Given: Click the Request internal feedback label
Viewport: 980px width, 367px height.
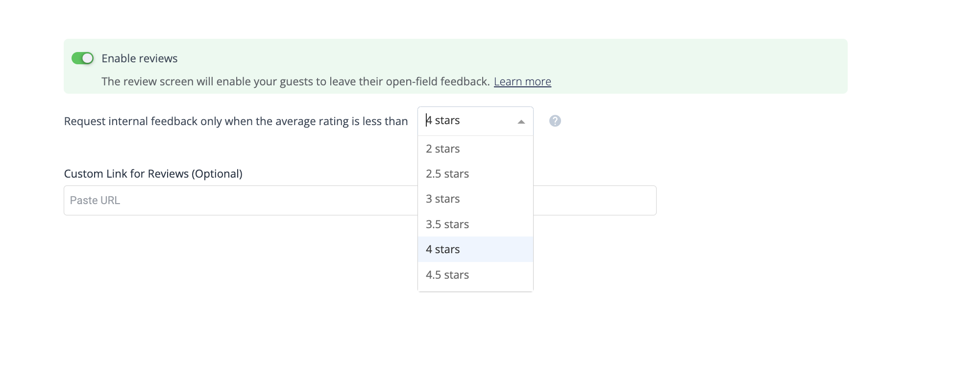Looking at the screenshot, I should [x=236, y=121].
